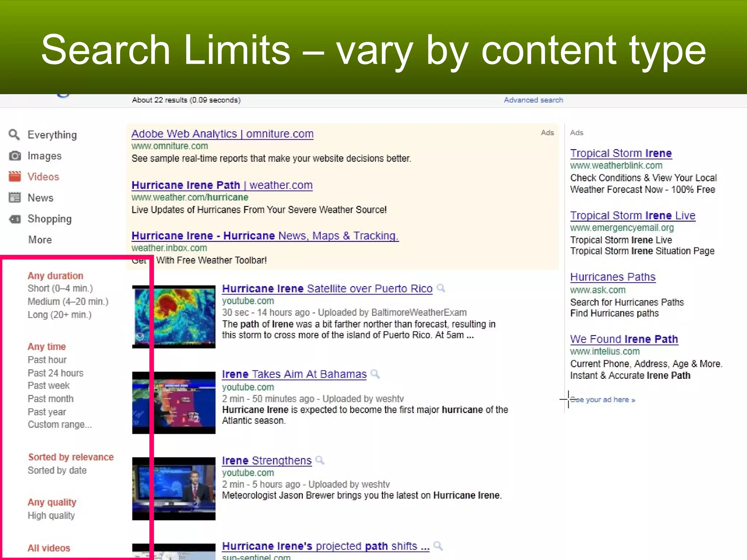Click About 22 results count text
This screenshot has width=747, height=560.
point(186,100)
